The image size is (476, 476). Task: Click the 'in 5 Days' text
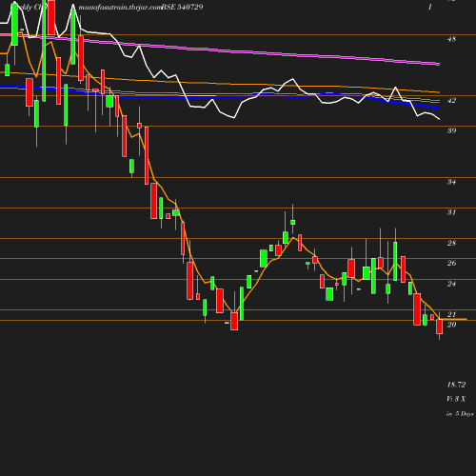pyautogui.click(x=460, y=414)
